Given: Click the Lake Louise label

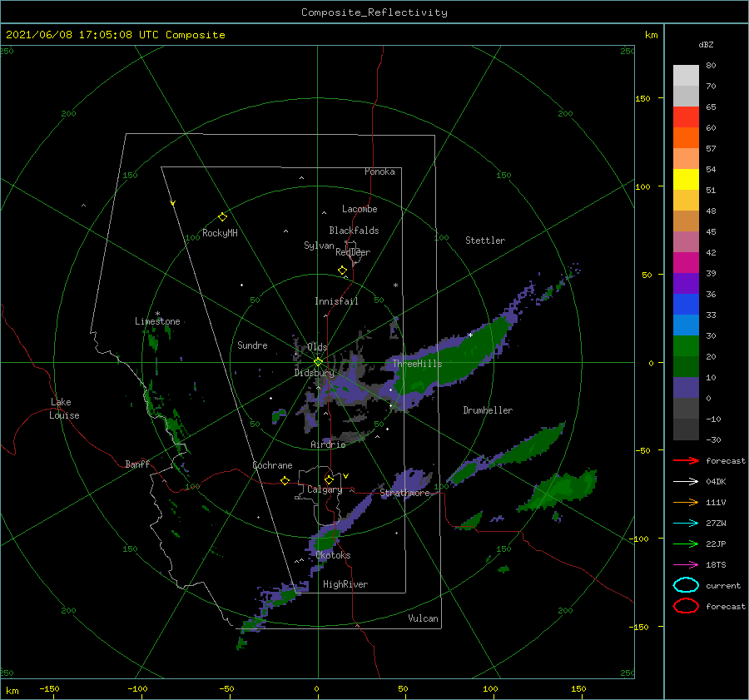Looking at the screenshot, I should click(64, 409).
